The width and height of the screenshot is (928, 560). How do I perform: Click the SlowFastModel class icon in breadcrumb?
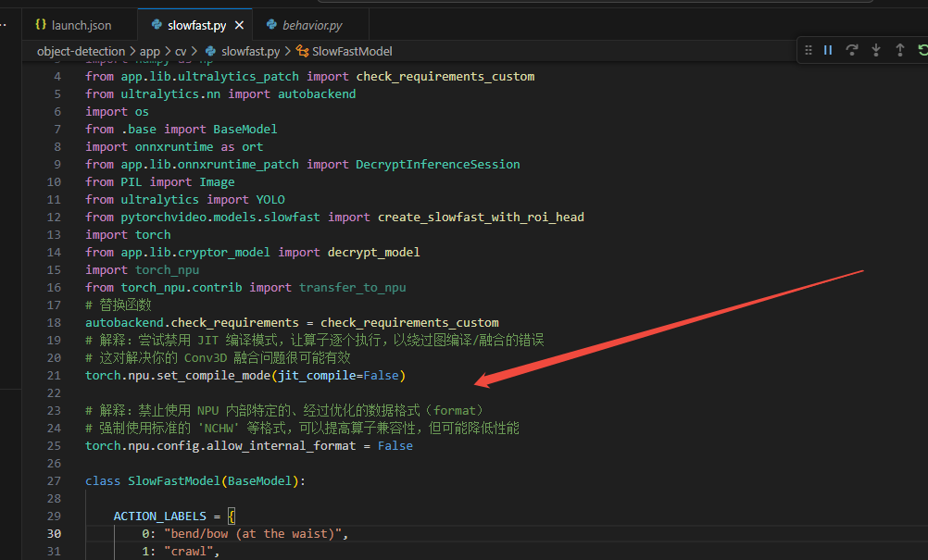pyautogui.click(x=303, y=51)
